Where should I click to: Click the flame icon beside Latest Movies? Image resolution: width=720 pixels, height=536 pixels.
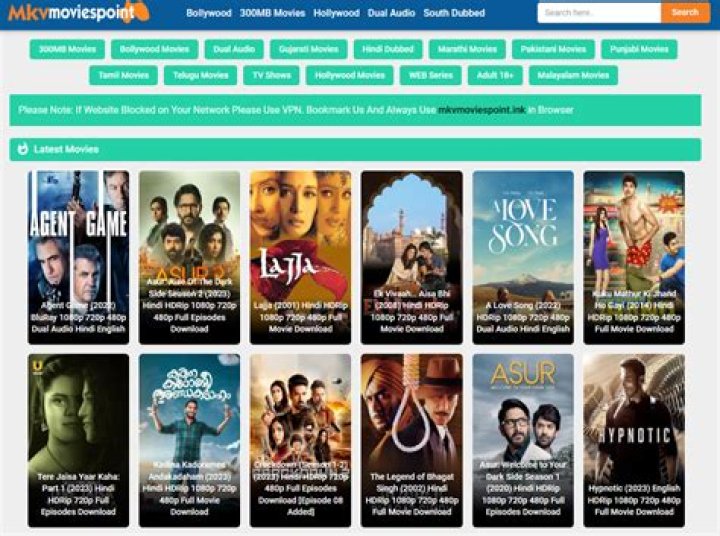tap(22, 149)
